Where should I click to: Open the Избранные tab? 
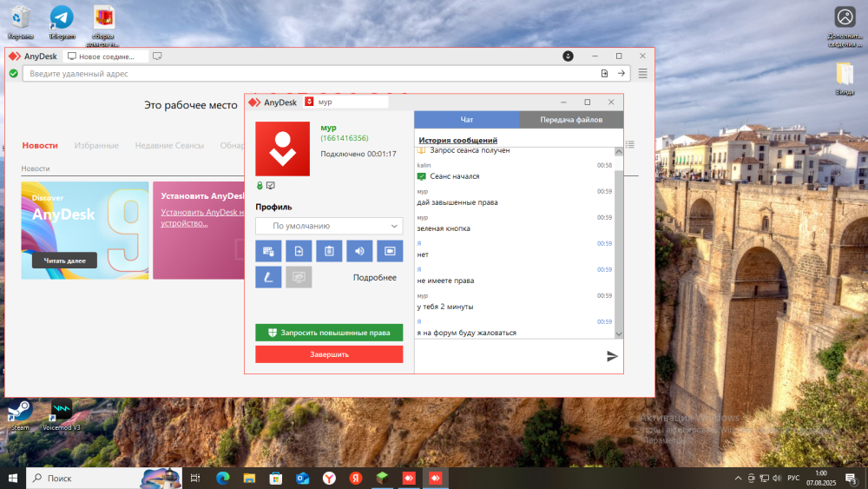pyautogui.click(x=96, y=145)
